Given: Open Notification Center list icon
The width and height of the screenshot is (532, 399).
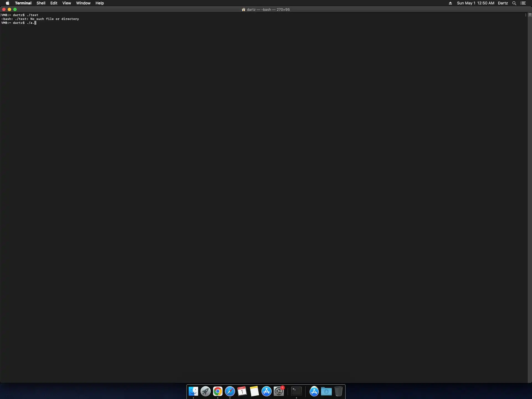Looking at the screenshot, I should click(x=523, y=3).
